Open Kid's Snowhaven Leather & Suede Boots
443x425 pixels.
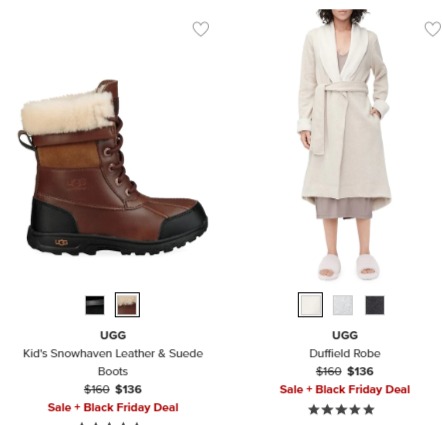click(113, 362)
